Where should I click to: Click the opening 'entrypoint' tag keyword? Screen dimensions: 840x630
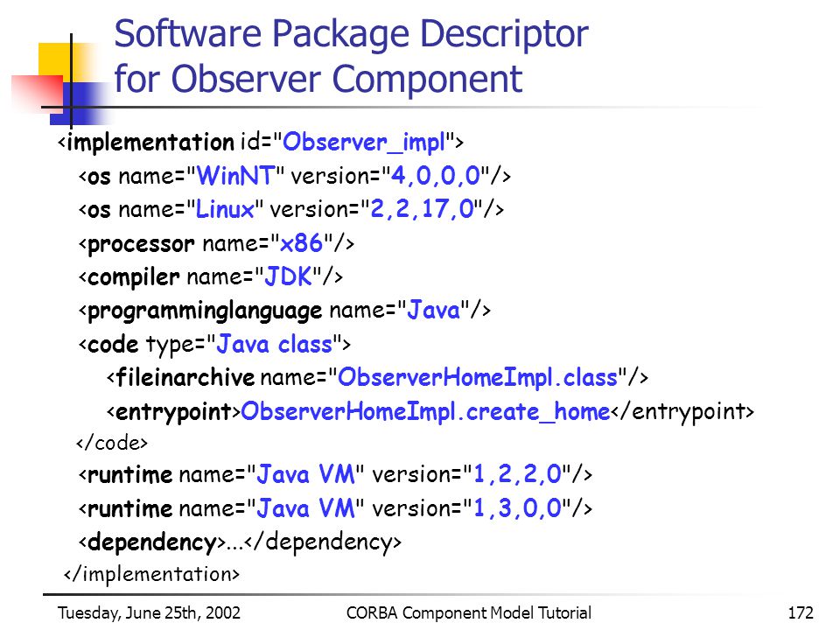(173, 412)
